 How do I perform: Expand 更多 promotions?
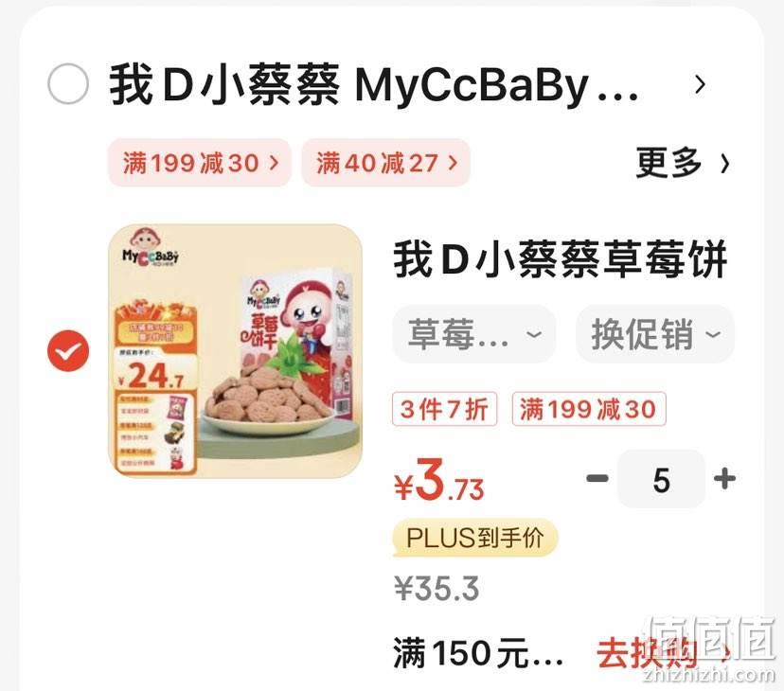(x=683, y=163)
